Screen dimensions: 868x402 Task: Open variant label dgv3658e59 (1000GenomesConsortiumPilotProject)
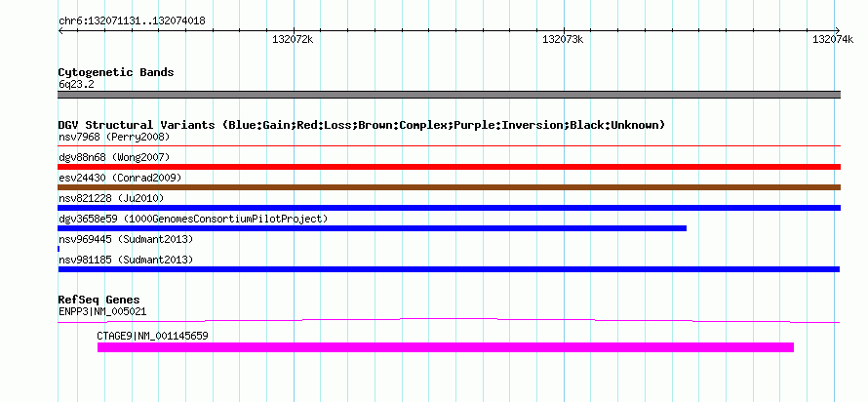point(193,219)
